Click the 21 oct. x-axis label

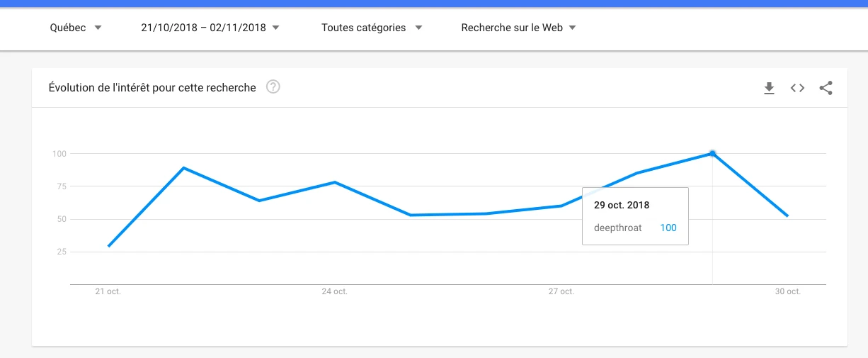point(108,291)
